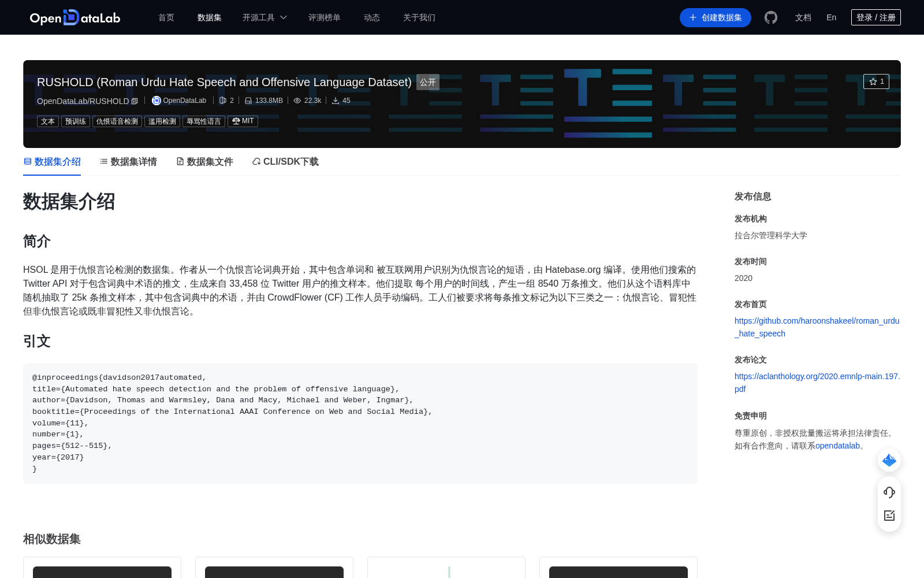Click the 文本 tag
This screenshot has width=924, height=578.
(48, 121)
